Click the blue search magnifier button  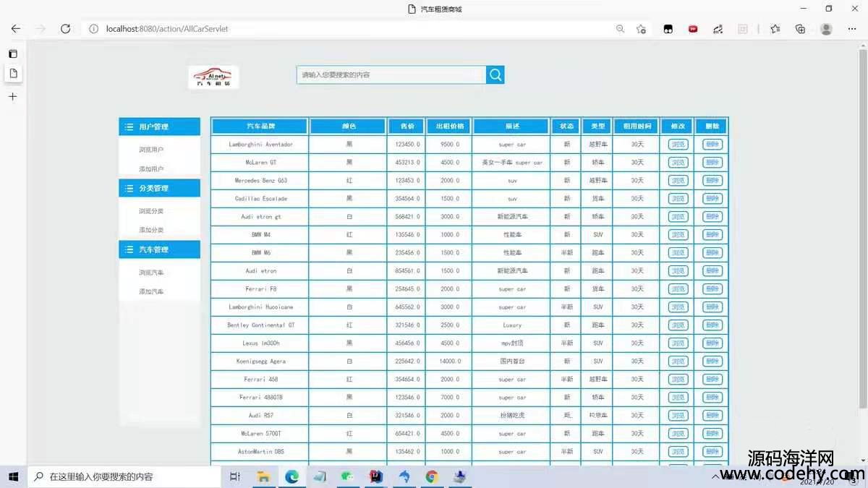click(x=495, y=74)
